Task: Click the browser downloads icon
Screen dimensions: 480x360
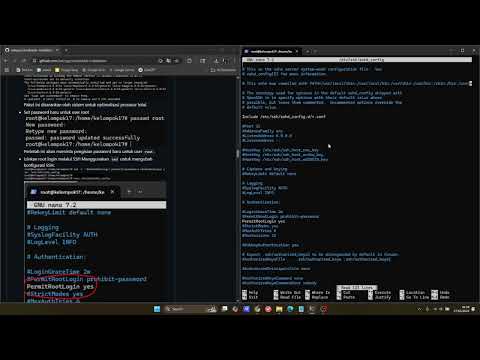Action: point(216,61)
